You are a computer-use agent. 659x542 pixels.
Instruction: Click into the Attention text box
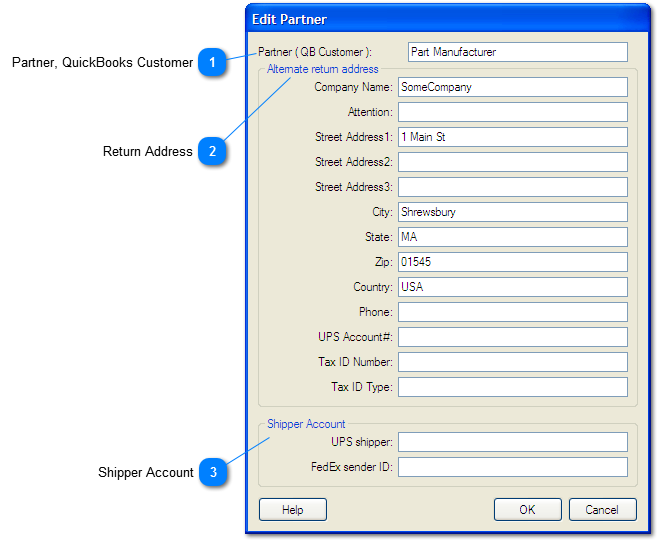pyautogui.click(x=512, y=112)
